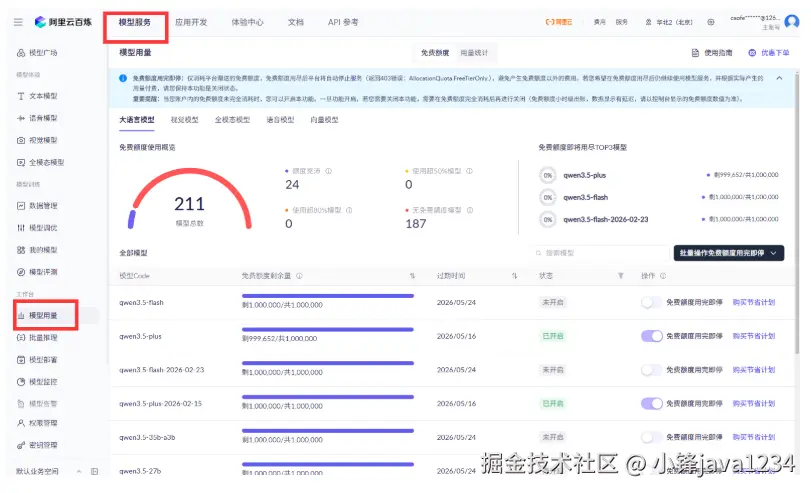The width and height of the screenshot is (811, 493).
Task: Select the 视觉模型 category tab
Action: coord(185,120)
